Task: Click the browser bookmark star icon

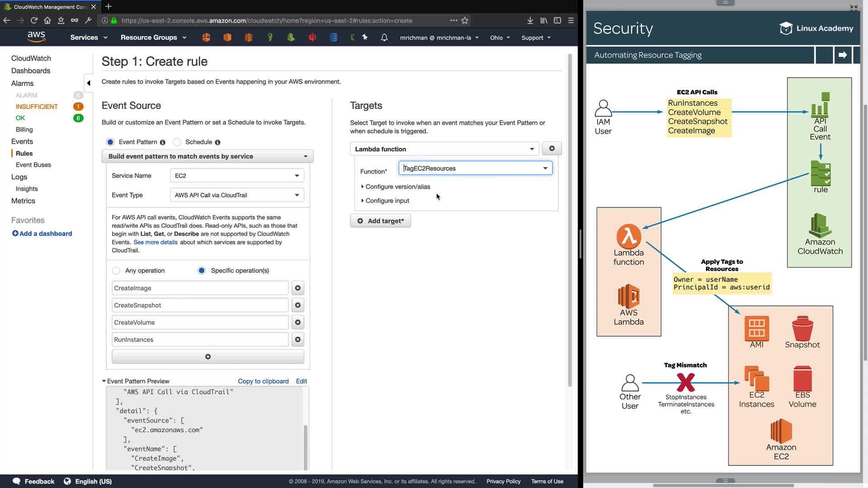Action: point(464,20)
